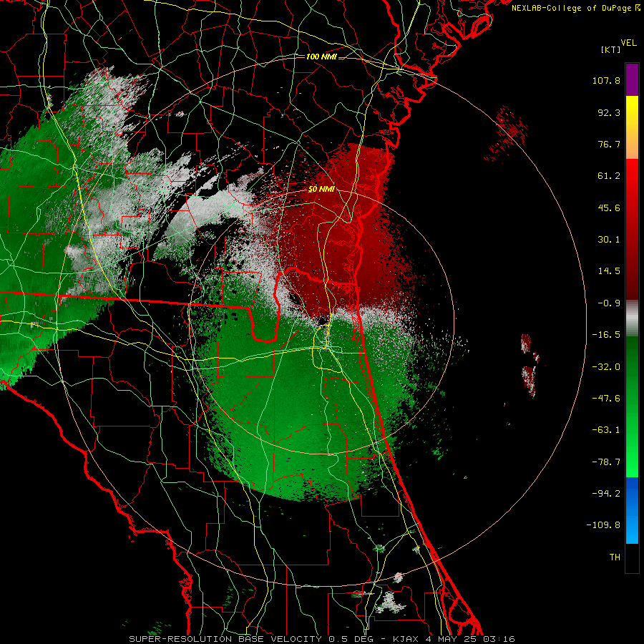Click the 45.6 legend value

pyautogui.click(x=609, y=208)
